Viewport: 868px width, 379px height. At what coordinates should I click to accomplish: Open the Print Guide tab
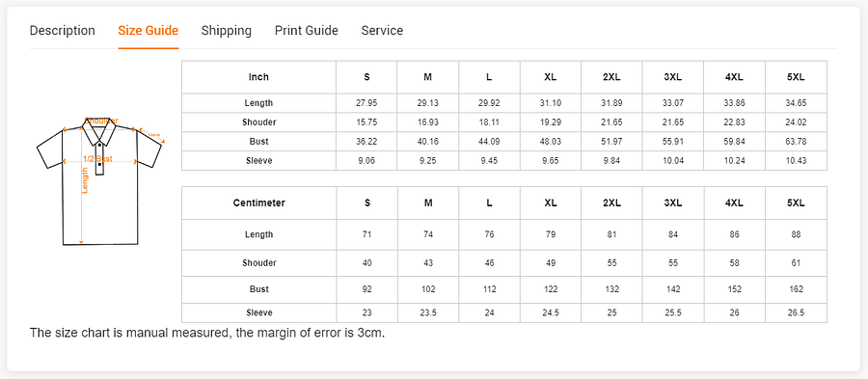(x=306, y=31)
